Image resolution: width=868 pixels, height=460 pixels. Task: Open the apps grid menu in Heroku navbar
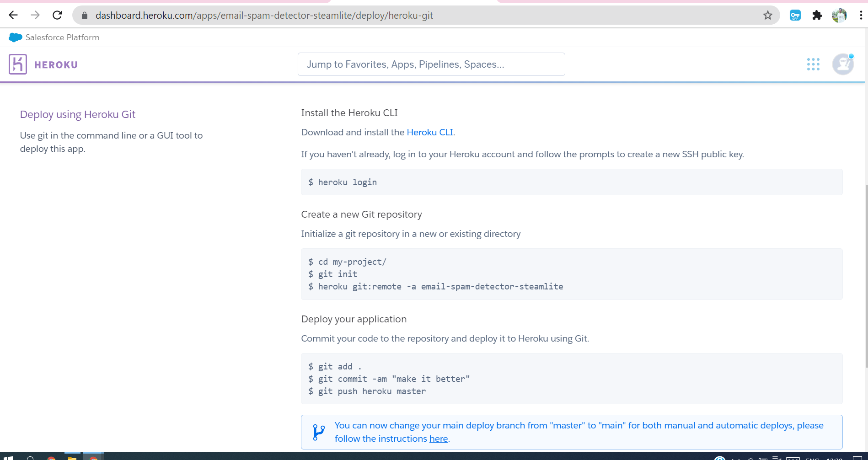coord(813,64)
